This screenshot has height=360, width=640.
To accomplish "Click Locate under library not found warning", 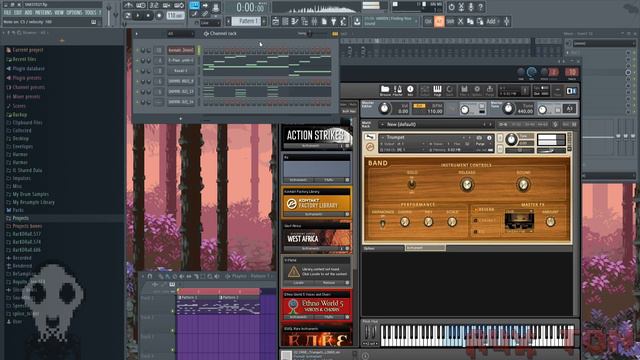I will click(298, 282).
